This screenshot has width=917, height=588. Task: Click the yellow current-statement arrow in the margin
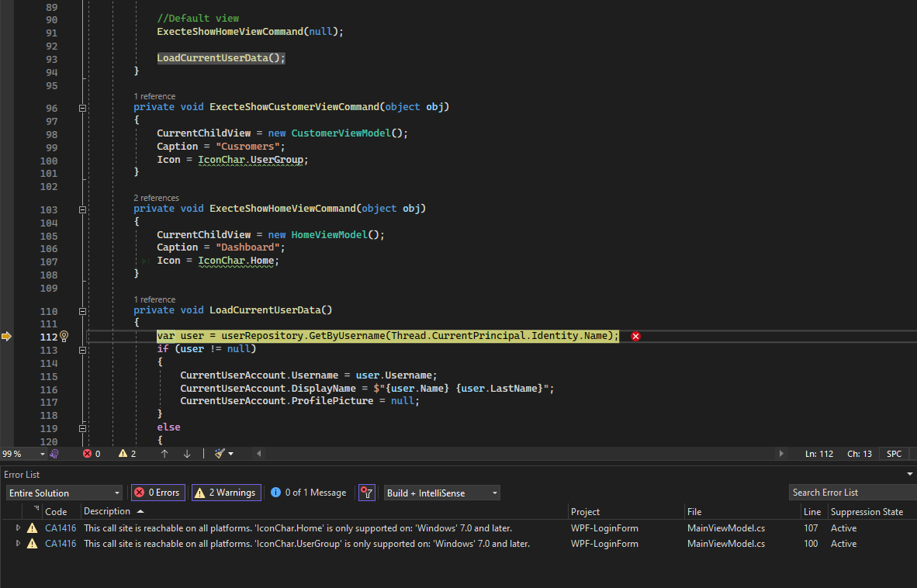click(x=7, y=336)
